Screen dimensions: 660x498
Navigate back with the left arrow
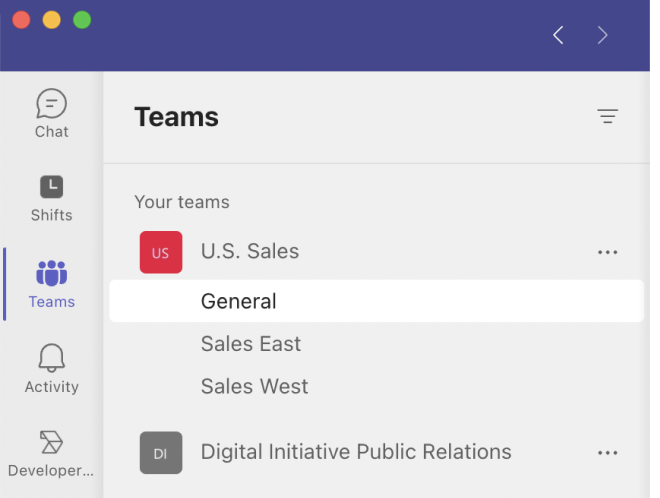pos(558,35)
